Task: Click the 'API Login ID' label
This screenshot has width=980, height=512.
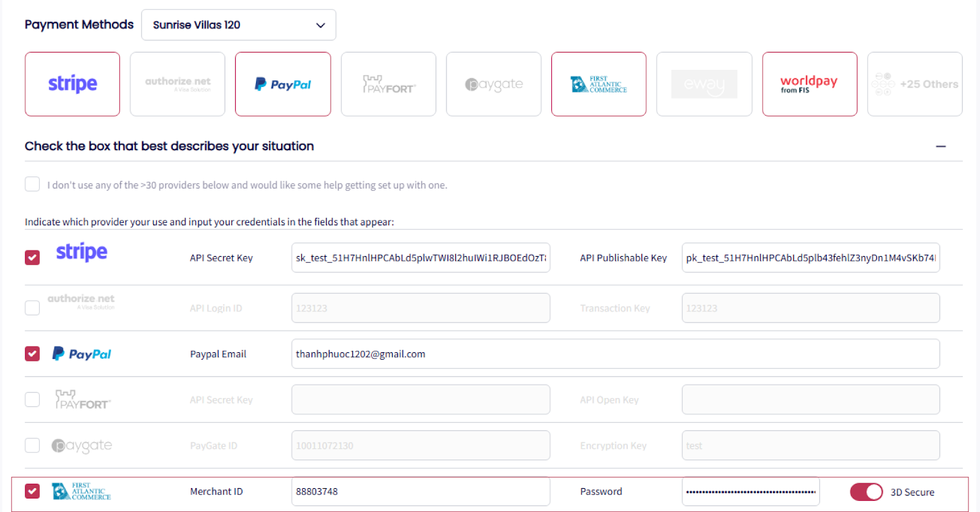Action: tap(216, 308)
